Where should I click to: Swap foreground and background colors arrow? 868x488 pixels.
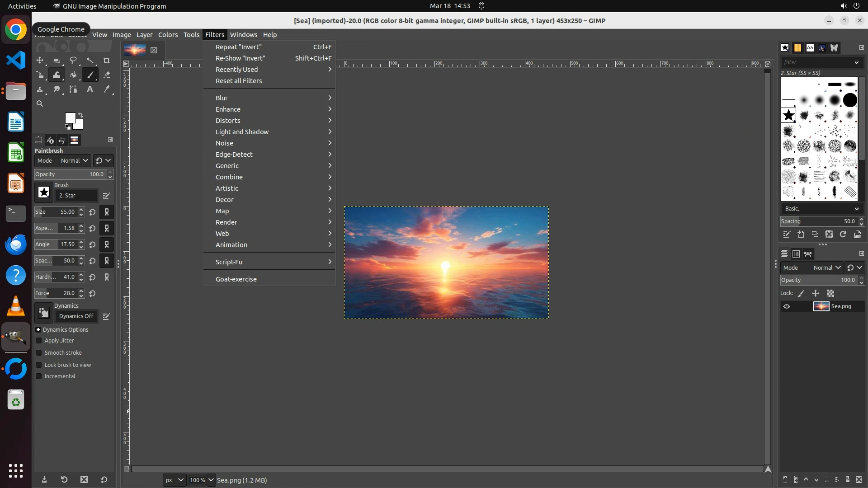[80, 115]
